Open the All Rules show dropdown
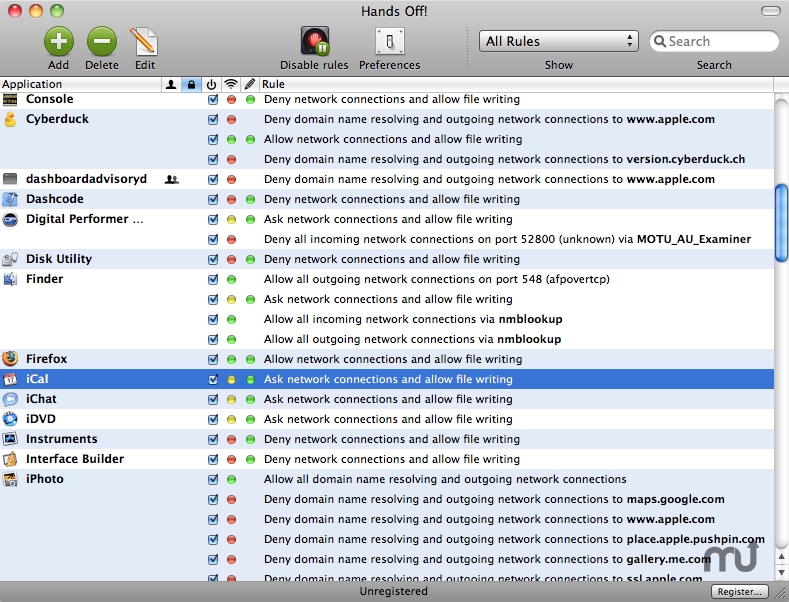 click(x=558, y=41)
